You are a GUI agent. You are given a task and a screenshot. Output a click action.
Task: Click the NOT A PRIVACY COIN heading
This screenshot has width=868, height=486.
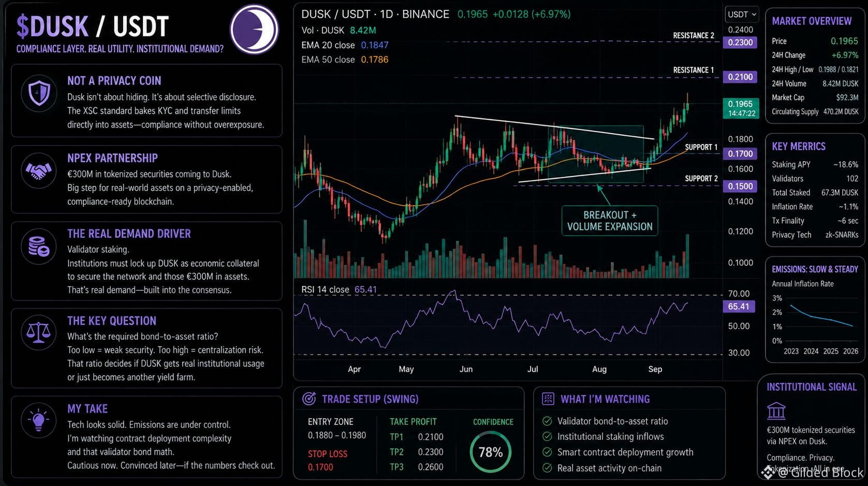tap(114, 81)
